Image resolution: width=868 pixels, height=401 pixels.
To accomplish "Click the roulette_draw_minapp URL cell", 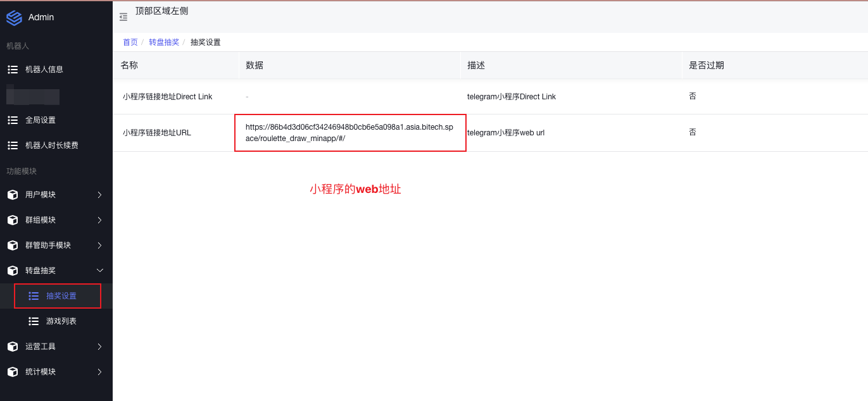I will point(349,133).
